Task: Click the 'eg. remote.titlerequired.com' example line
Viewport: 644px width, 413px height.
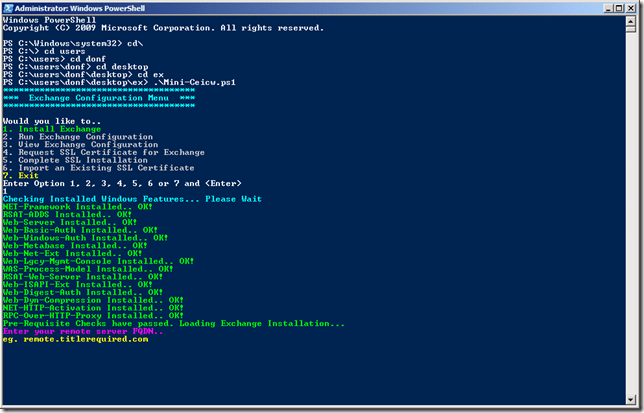Action: pos(75,339)
